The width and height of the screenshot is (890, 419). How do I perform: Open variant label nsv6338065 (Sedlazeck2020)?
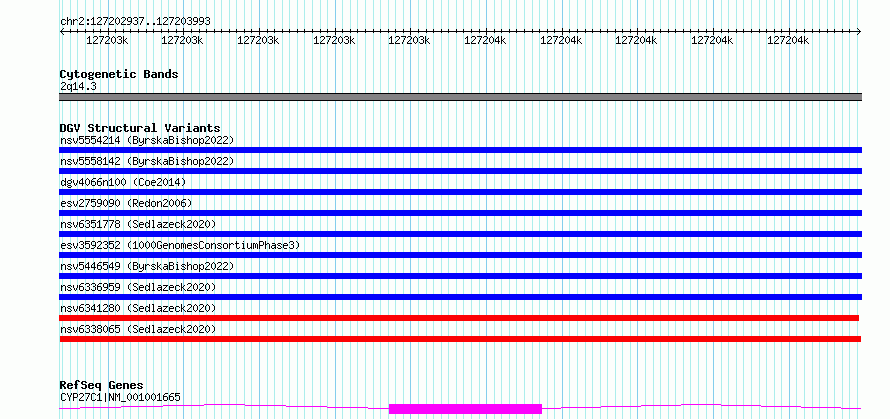click(138, 329)
